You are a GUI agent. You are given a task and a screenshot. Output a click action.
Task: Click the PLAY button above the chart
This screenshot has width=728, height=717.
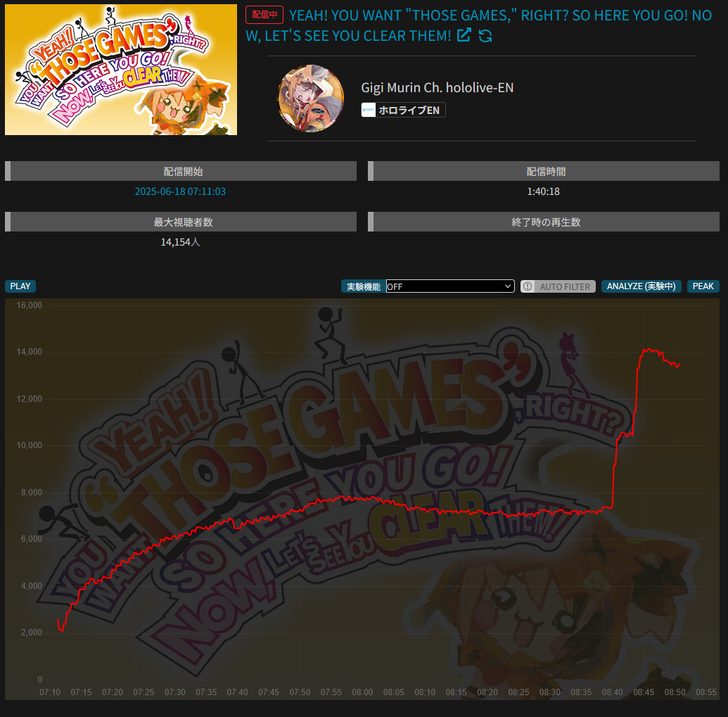click(20, 286)
